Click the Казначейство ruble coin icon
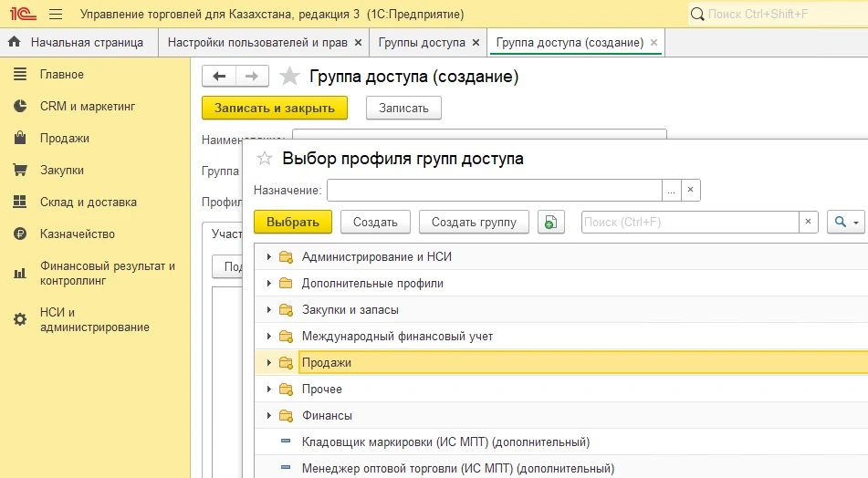 coord(20,234)
